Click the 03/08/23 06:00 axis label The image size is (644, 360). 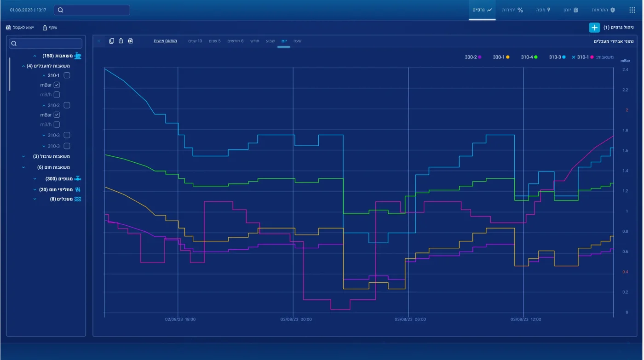tap(410, 319)
